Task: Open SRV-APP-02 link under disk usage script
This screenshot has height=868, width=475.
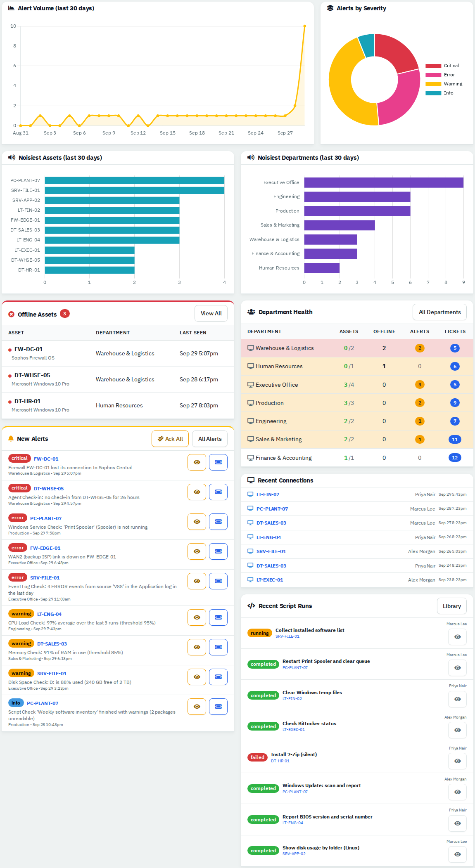Action: pos(294,854)
